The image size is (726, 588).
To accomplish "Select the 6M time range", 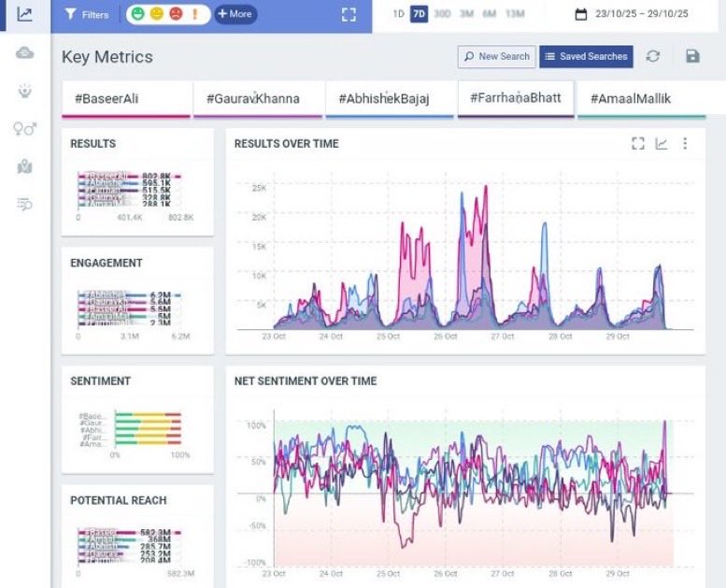I will click(489, 14).
